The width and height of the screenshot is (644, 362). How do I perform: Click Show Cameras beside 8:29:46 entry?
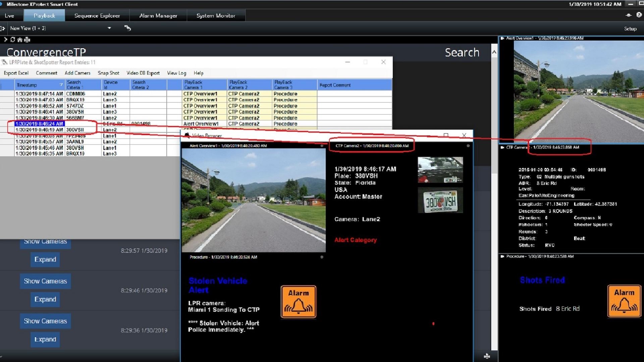[45, 281]
